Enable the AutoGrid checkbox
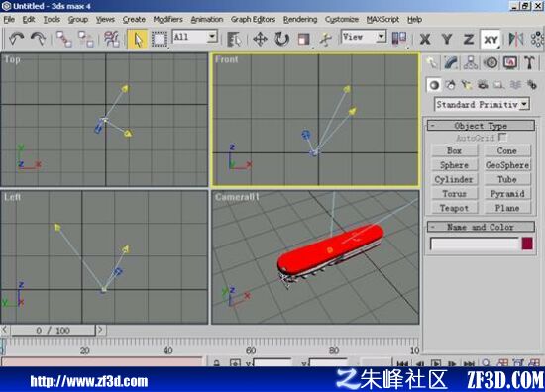 [x=502, y=138]
